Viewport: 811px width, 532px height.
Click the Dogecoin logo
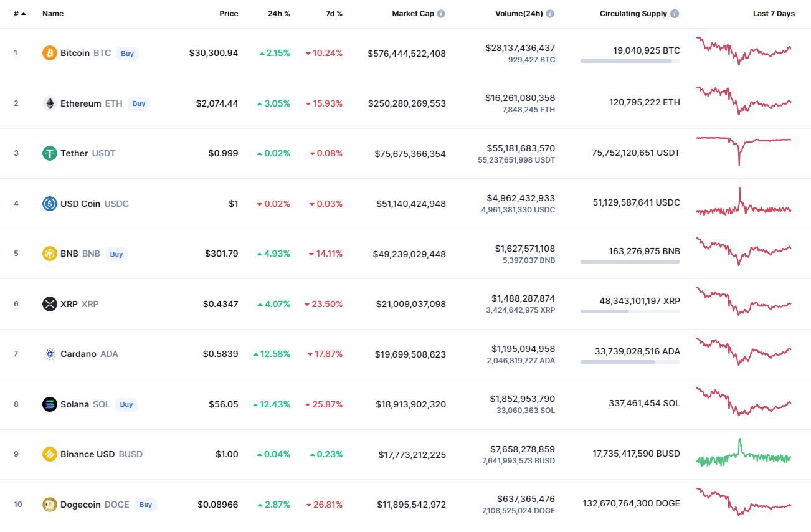point(49,505)
